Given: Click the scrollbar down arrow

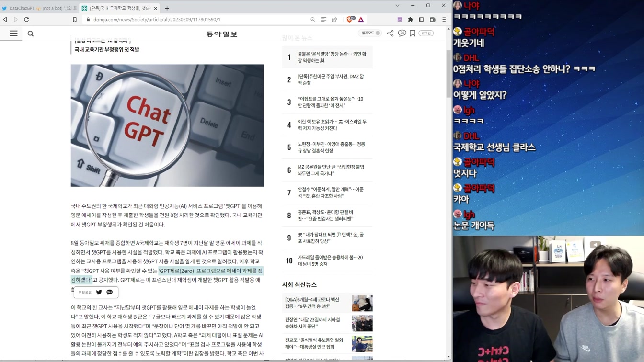Looking at the screenshot, I should [448, 357].
